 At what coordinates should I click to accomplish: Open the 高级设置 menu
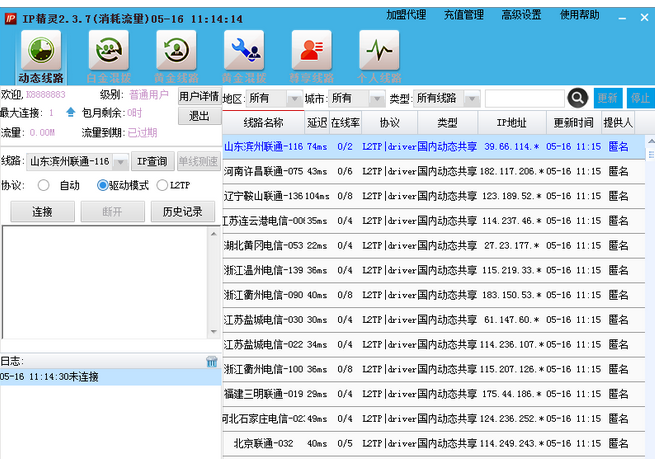521,15
